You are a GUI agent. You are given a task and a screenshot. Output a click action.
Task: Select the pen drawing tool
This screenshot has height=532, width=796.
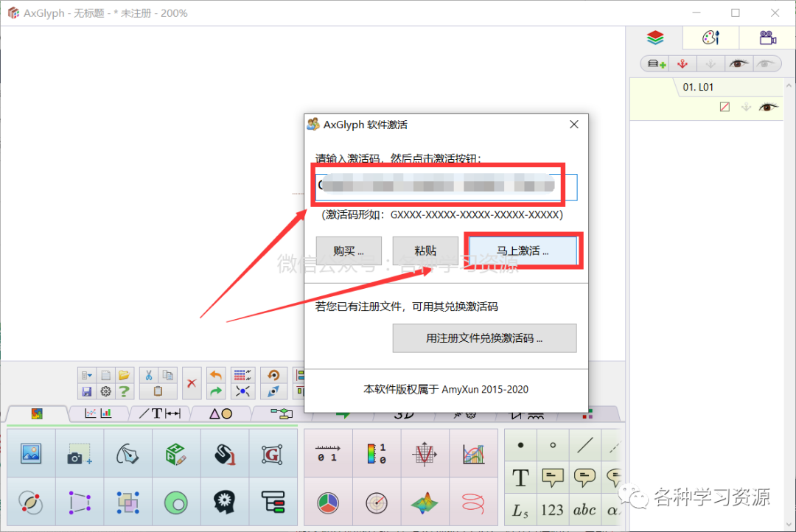(x=128, y=453)
